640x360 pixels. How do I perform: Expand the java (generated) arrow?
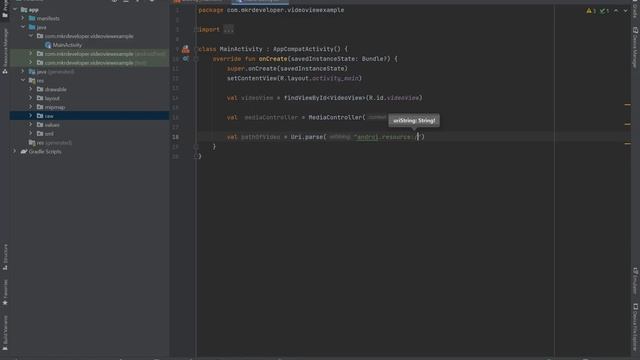tap(23, 71)
